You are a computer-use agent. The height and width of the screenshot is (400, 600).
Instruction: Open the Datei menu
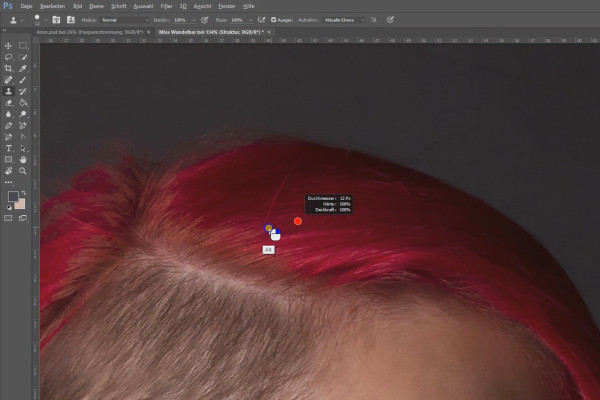click(x=26, y=6)
